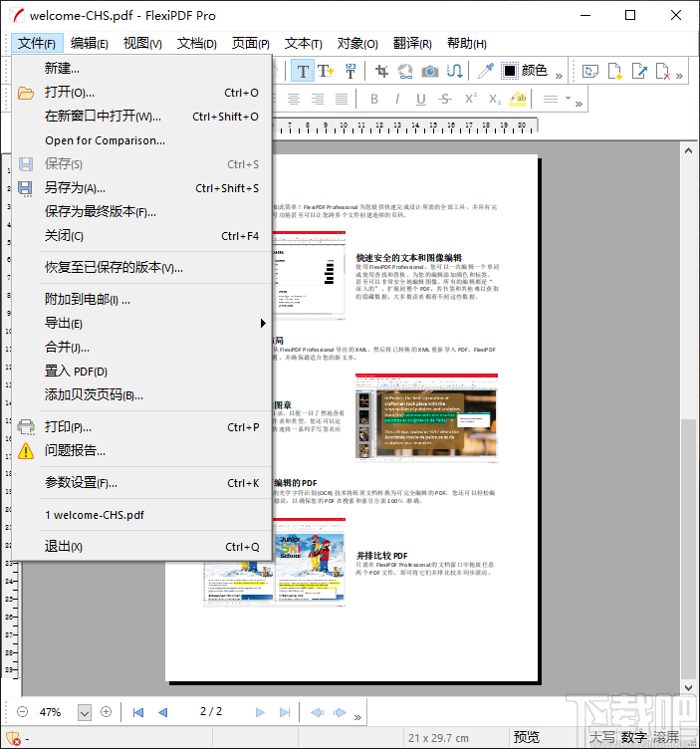Click the page number field 2 / 2
The image size is (700, 749).
pos(211,712)
